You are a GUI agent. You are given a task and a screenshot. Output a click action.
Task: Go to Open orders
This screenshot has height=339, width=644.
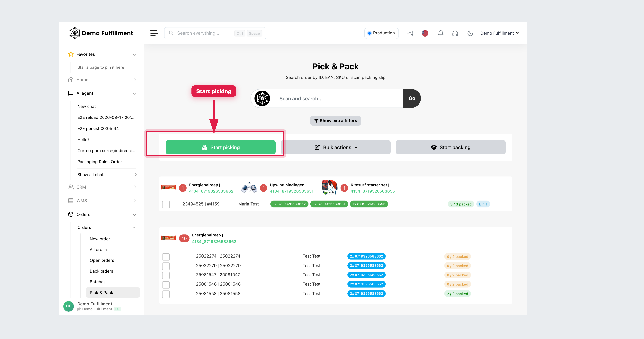102,260
